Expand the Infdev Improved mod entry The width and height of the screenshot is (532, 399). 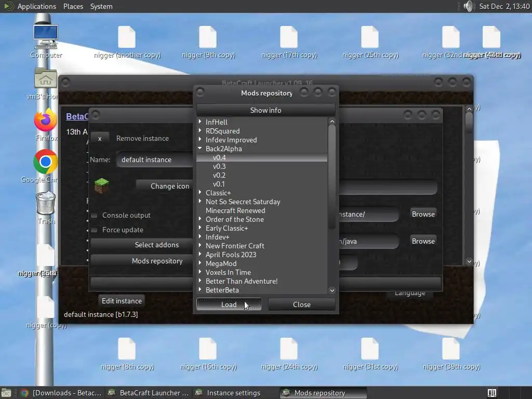click(x=200, y=139)
